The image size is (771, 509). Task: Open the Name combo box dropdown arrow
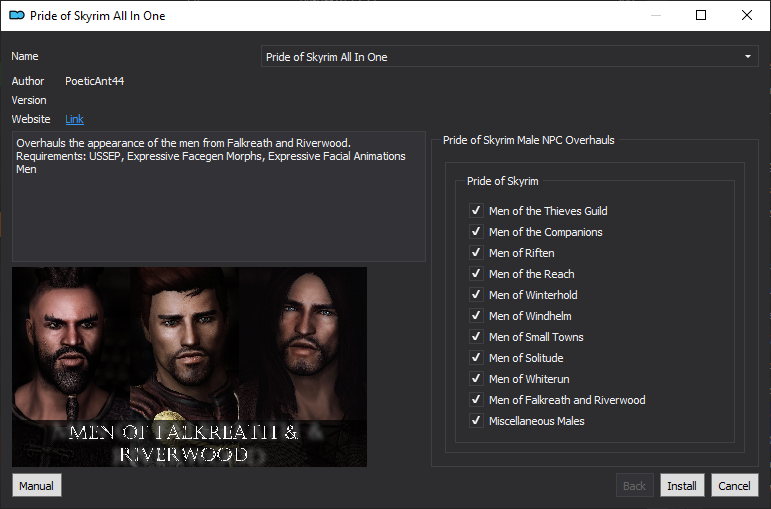coord(747,57)
